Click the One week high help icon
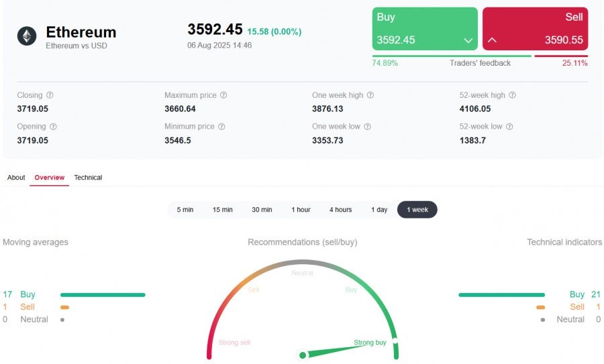 point(370,95)
